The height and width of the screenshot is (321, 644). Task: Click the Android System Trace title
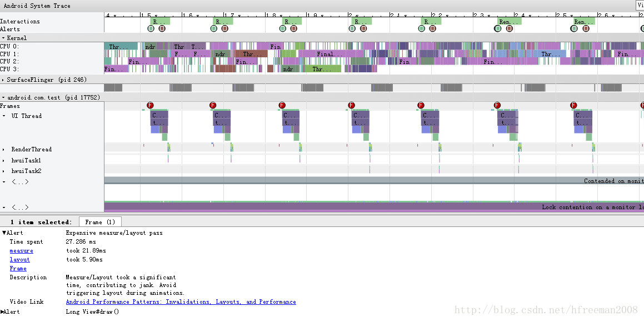37,6
